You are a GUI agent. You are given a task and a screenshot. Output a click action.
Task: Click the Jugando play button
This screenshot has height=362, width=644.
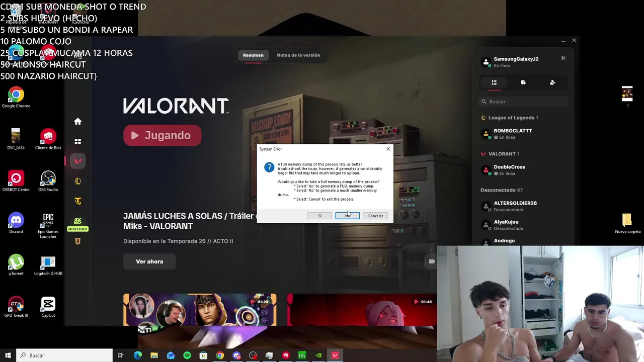(x=163, y=135)
